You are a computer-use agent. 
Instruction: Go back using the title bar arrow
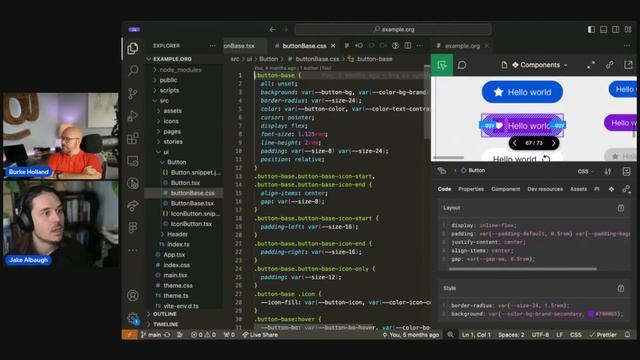[272, 29]
